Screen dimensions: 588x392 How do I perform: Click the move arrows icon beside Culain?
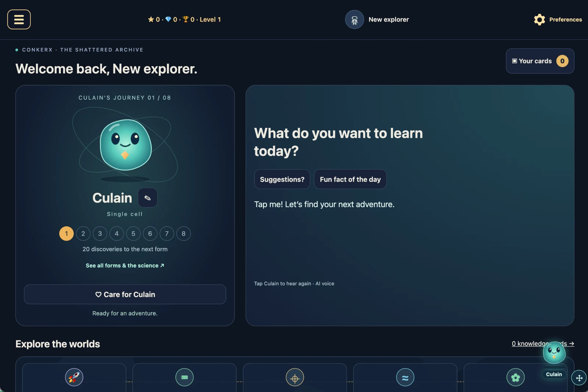click(579, 378)
